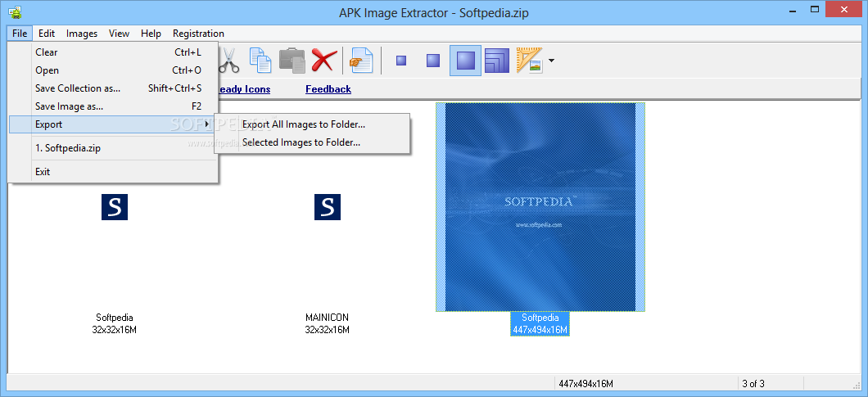Open the Feedback link
This screenshot has width=868, height=397.
click(328, 89)
